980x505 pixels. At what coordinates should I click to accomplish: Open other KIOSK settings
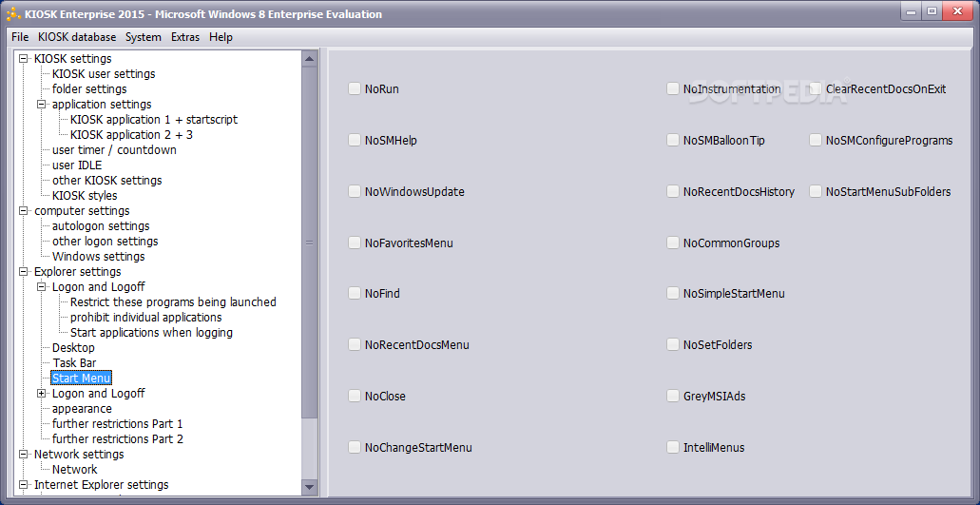pos(106,180)
